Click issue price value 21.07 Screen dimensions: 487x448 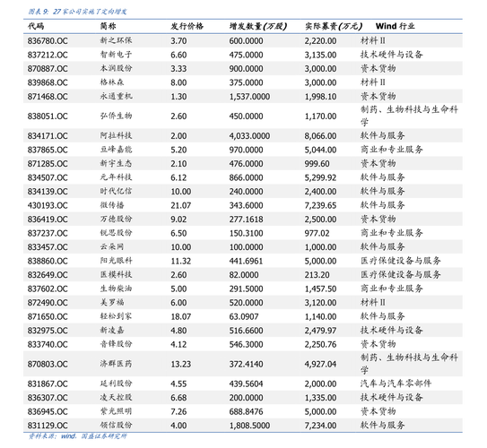[181, 205]
